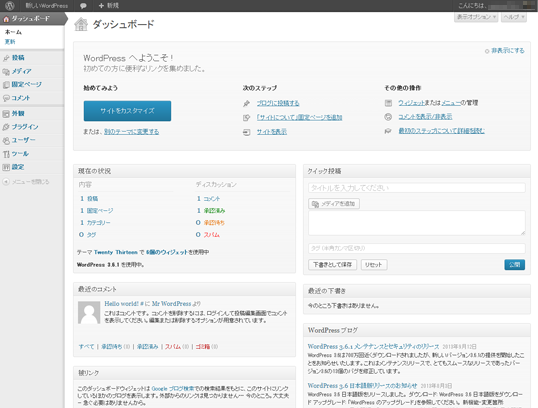The height and width of the screenshot is (408, 538).
Task: Focus the quick post content textarea
Action: (x=417, y=223)
